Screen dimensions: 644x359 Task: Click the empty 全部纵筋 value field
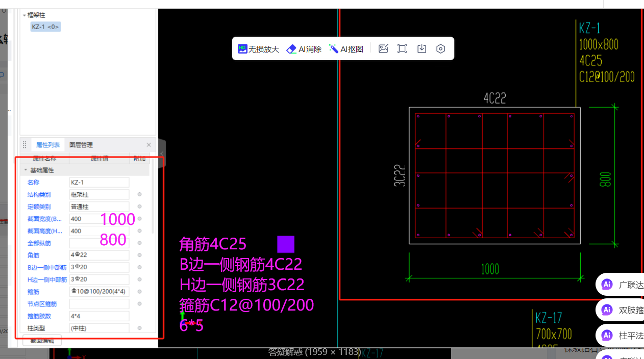pyautogui.click(x=99, y=243)
